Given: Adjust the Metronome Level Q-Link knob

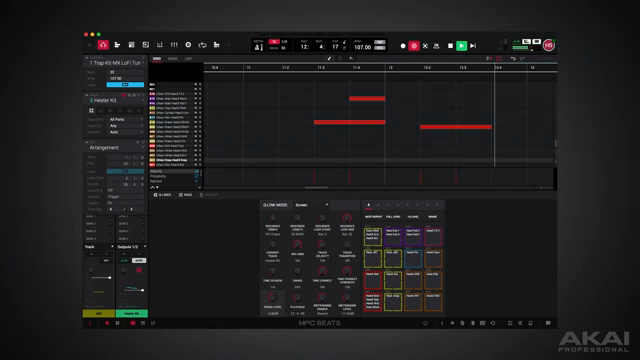Looking at the screenshot, I should pyautogui.click(x=347, y=298).
